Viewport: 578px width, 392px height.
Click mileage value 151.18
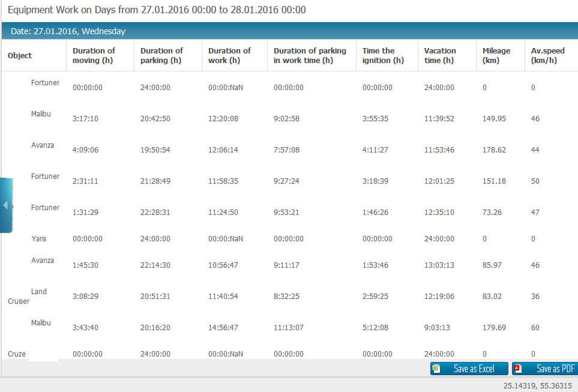(x=494, y=181)
